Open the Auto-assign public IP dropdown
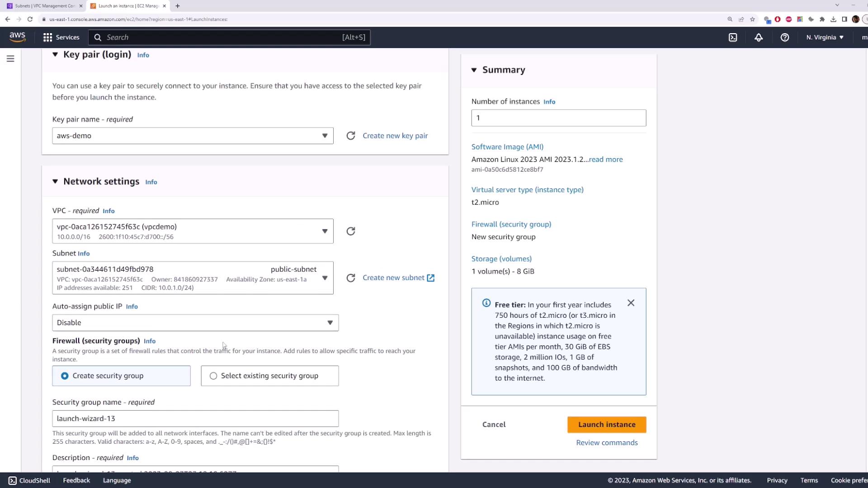This screenshot has height=488, width=868. pyautogui.click(x=195, y=323)
